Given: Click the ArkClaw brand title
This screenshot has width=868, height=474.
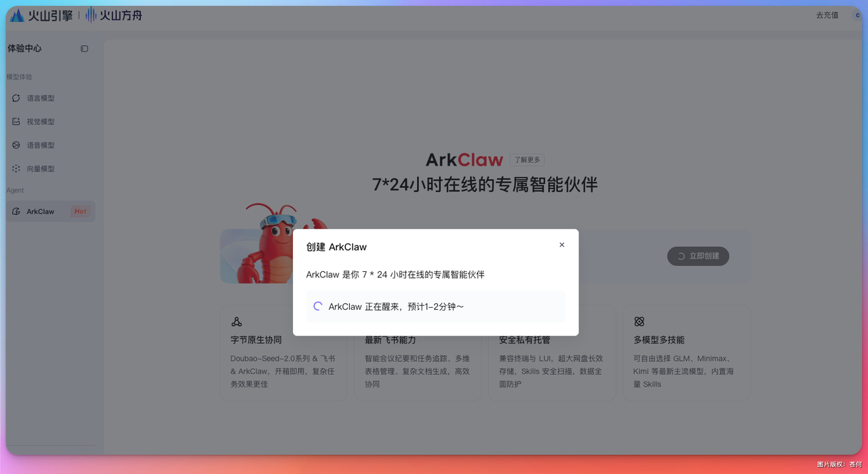Looking at the screenshot, I should click(465, 160).
